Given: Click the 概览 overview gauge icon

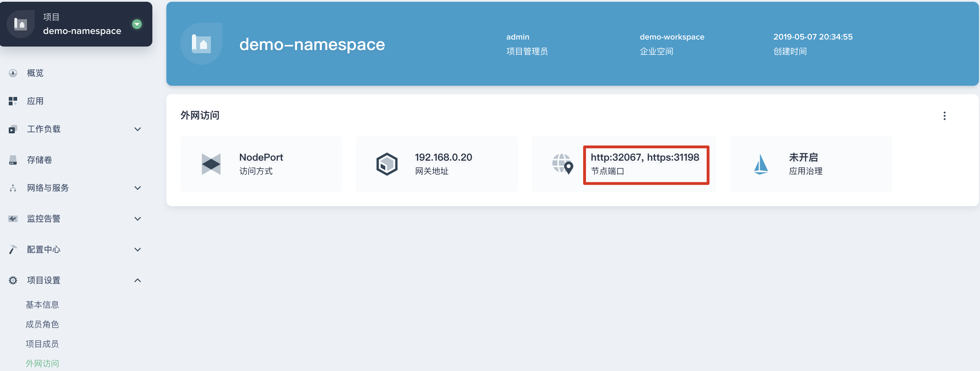Looking at the screenshot, I should coord(13,73).
